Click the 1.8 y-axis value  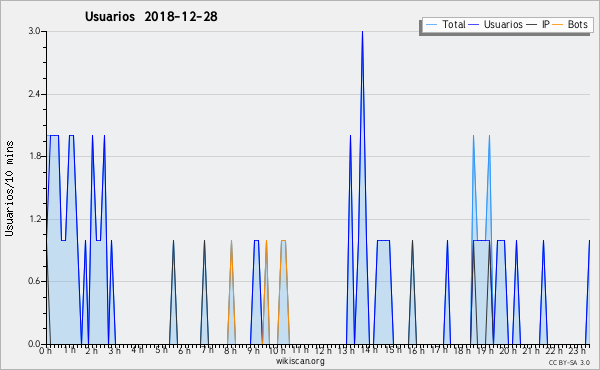(x=34, y=156)
